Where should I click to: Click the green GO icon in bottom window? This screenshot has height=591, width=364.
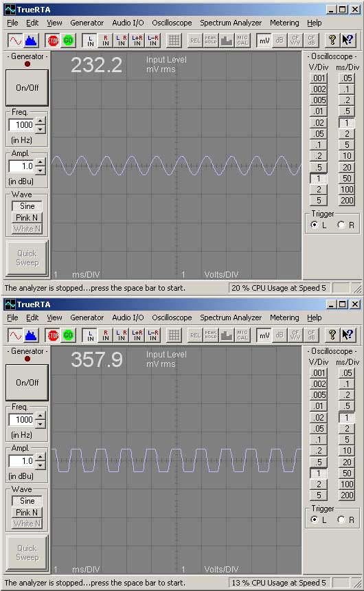coord(68,335)
